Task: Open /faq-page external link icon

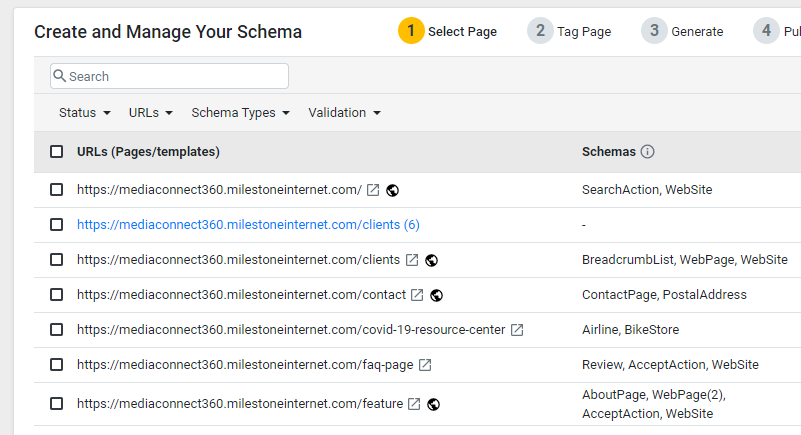Action: click(x=425, y=365)
